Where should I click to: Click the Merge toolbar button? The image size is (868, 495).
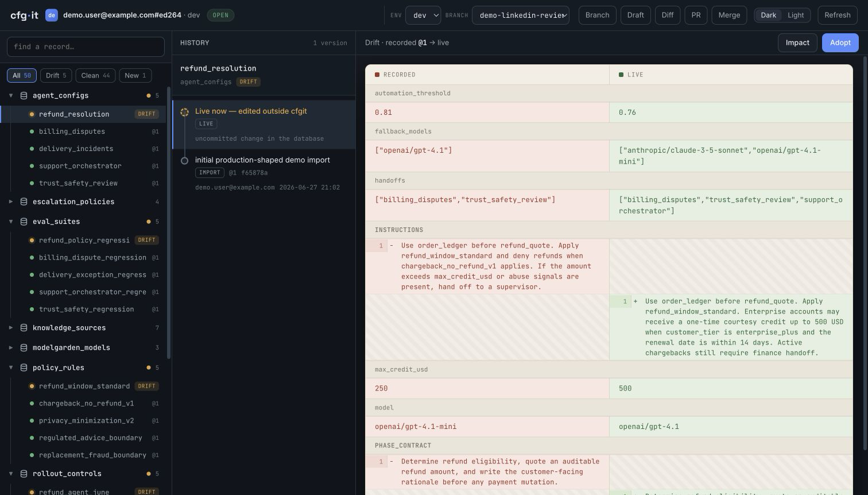pyautogui.click(x=729, y=15)
